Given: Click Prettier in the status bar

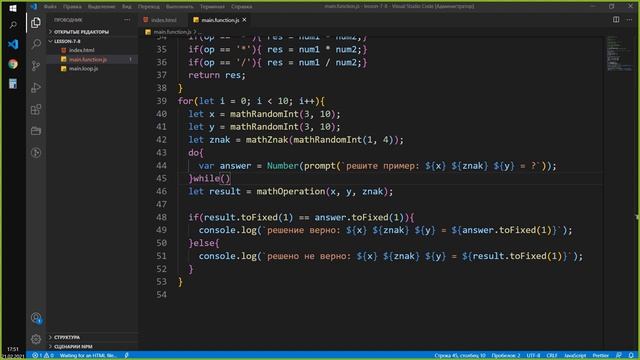Looking at the screenshot, I should point(600,356).
